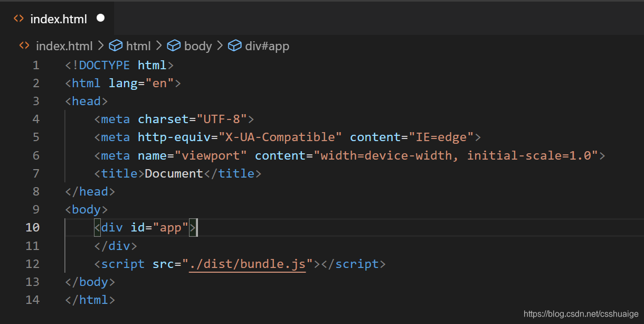Screen dimensions: 644x324
Task: Click line number 1 in gutter
Action: click(x=36, y=66)
